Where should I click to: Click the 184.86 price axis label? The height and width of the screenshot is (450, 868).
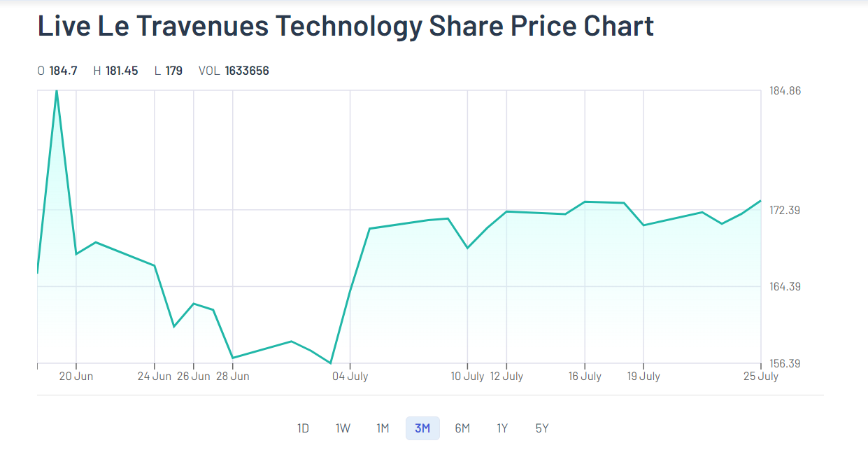pos(785,91)
